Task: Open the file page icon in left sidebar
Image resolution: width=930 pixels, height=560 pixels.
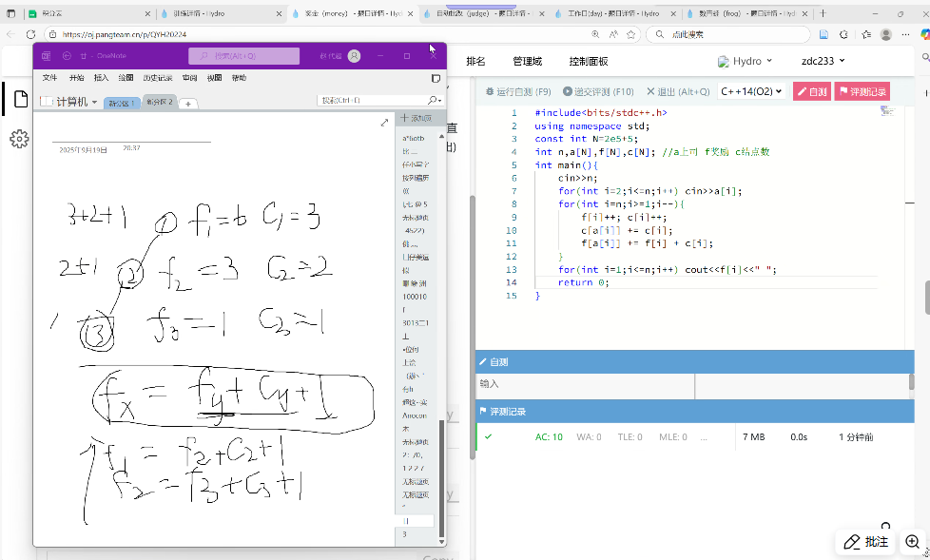Action: pos(19,98)
